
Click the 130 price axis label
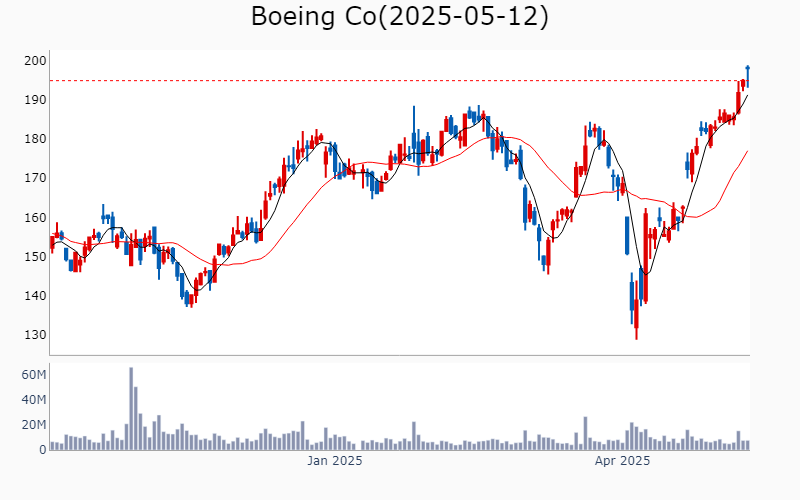(x=35, y=335)
